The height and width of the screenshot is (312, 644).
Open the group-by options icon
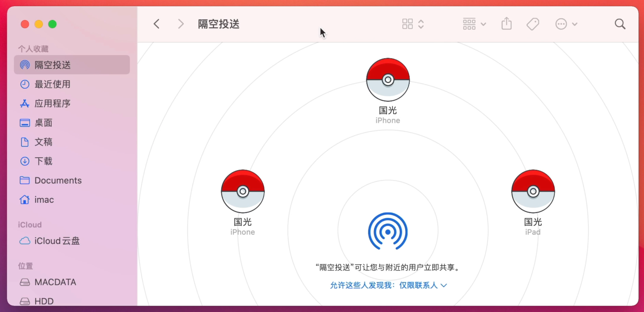tap(469, 24)
